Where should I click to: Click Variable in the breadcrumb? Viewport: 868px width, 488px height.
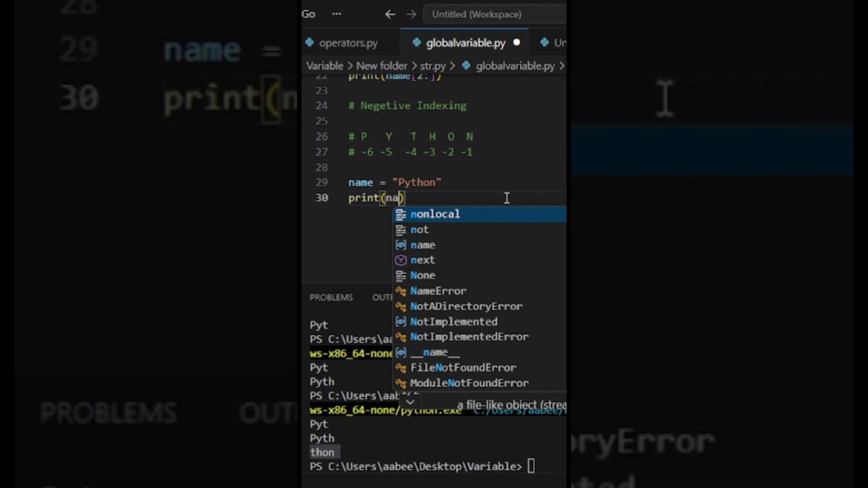pyautogui.click(x=324, y=66)
